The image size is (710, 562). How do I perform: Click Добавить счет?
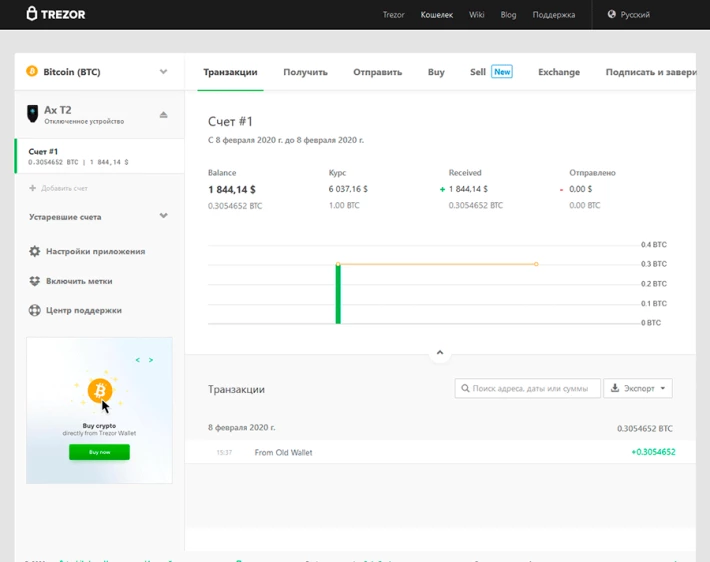point(58,188)
